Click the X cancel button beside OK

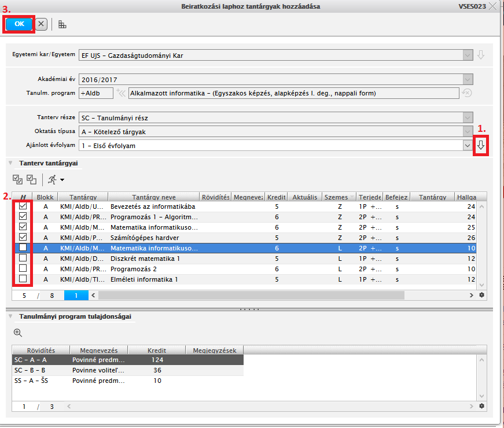pos(41,24)
